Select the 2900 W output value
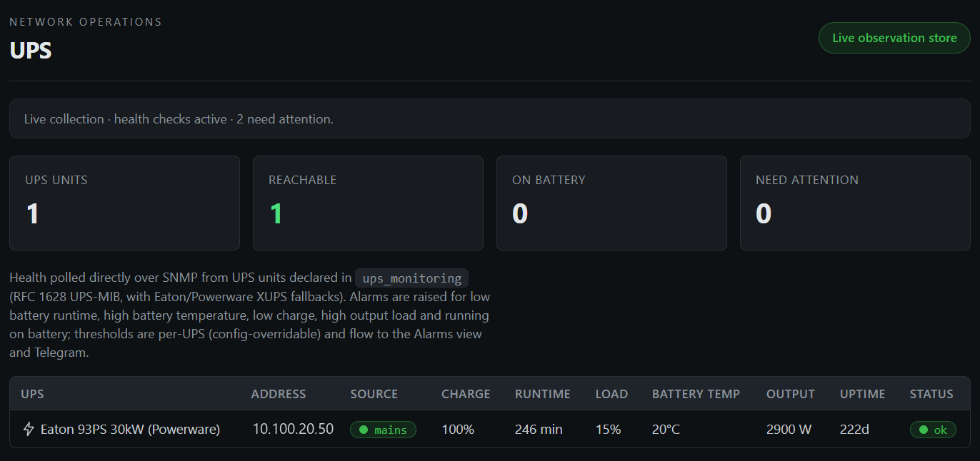 point(789,429)
